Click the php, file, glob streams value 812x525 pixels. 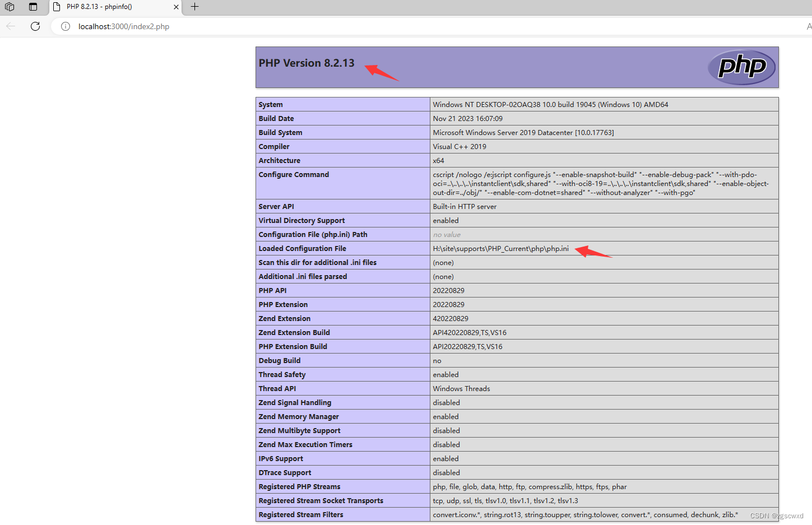[x=530, y=487]
